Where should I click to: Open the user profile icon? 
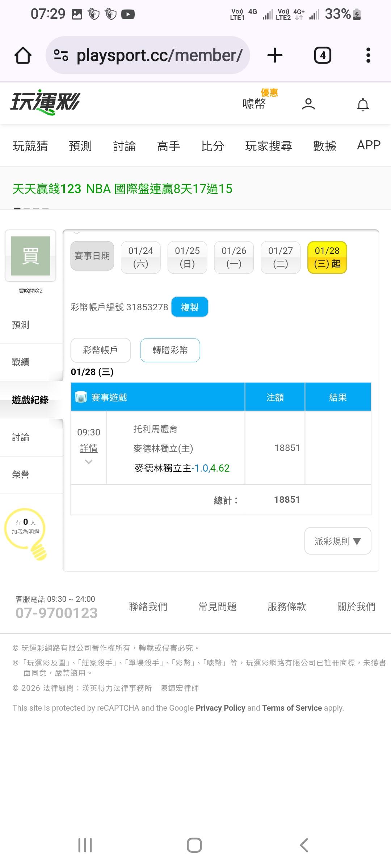pos(308,104)
